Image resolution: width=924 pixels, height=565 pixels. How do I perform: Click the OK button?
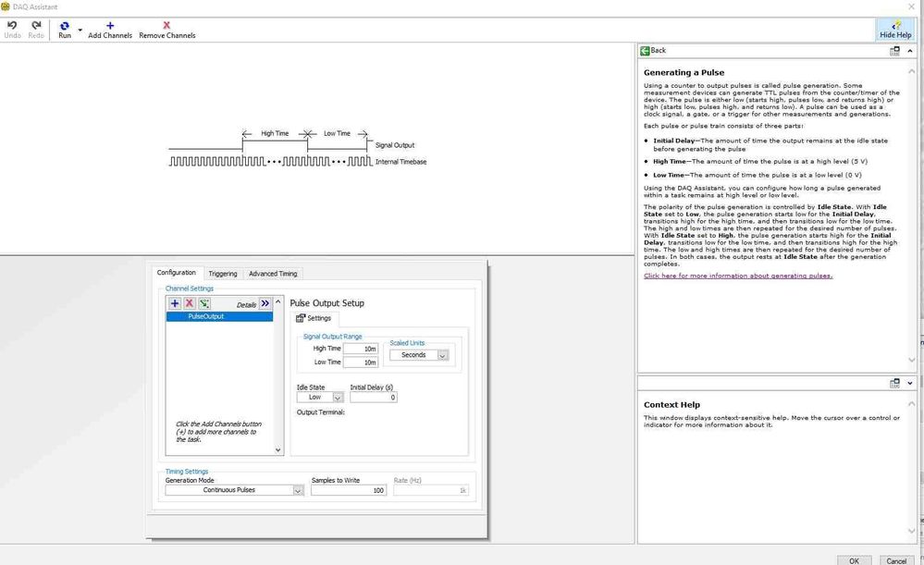pos(854,561)
